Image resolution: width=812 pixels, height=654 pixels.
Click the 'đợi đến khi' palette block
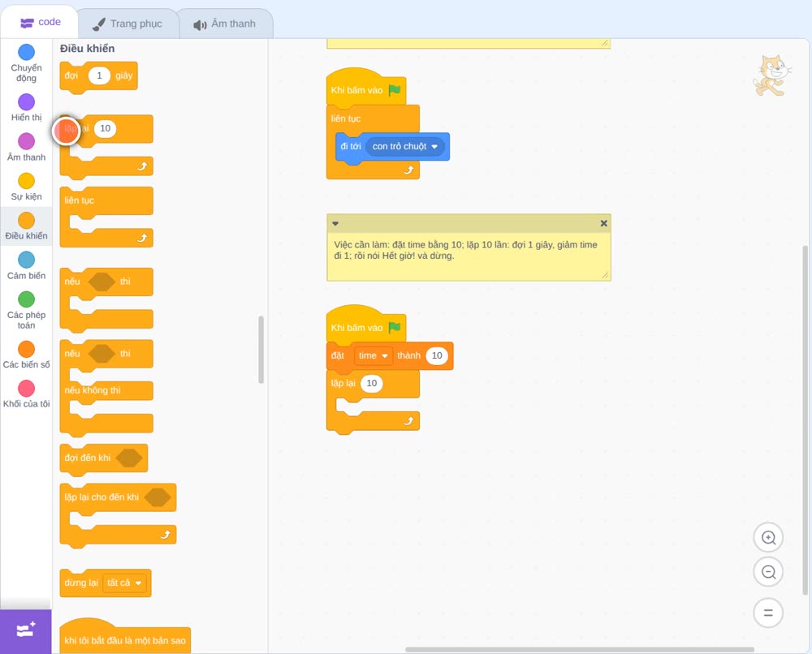(104, 458)
